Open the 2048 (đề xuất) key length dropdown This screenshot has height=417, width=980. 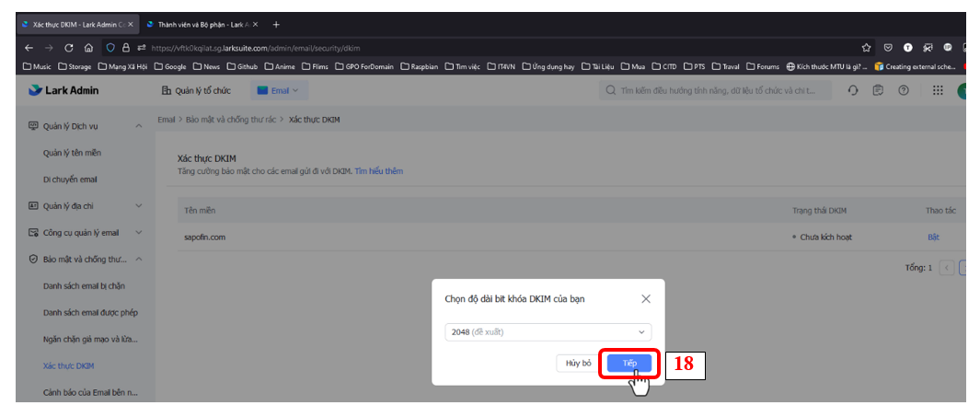548,332
